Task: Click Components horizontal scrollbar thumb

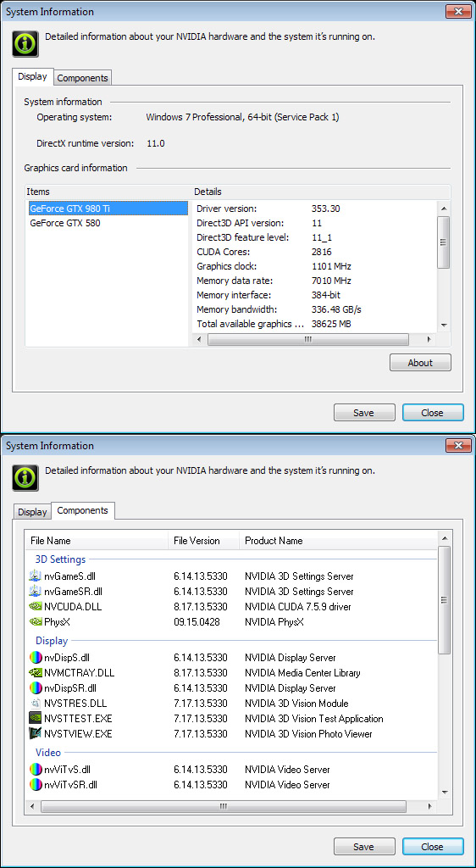Action: click(x=224, y=806)
